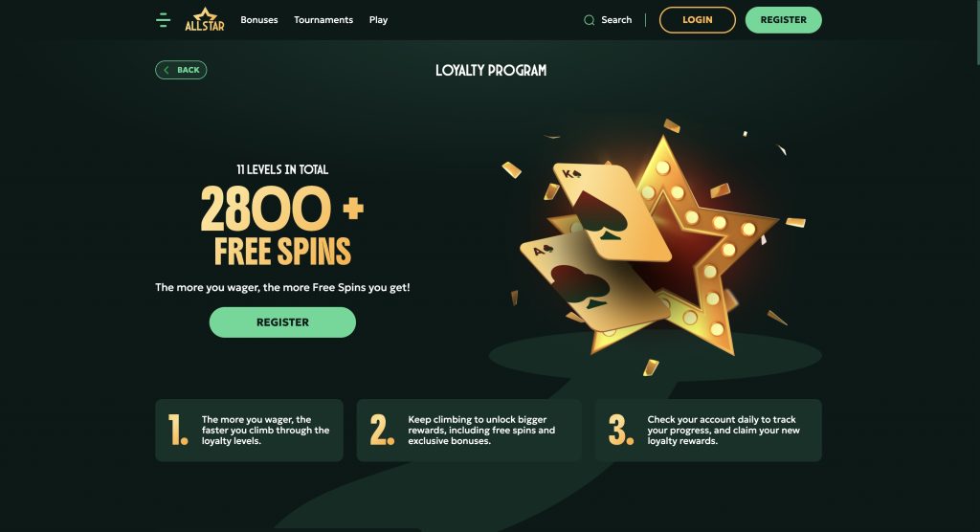
Task: Go back with the BACK button
Action: pyautogui.click(x=181, y=70)
